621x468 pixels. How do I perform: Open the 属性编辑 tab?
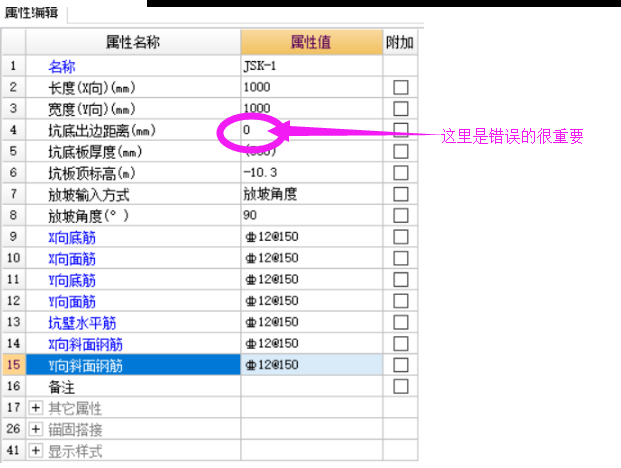[x=32, y=13]
